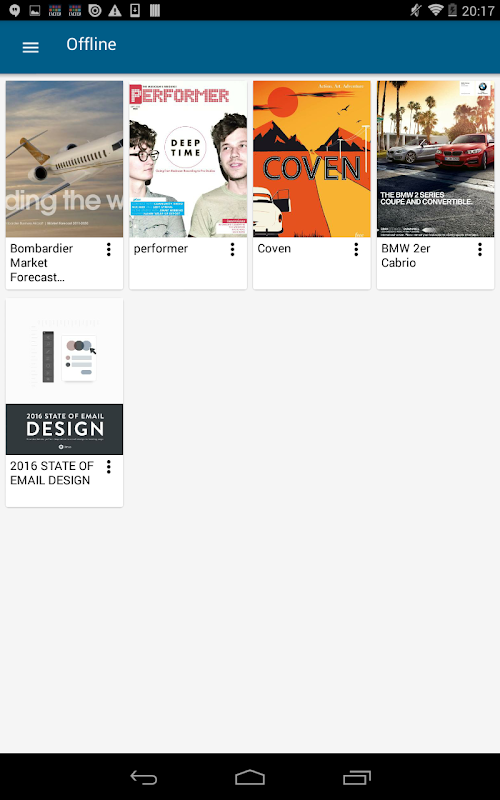Tap the download notification icon
This screenshot has width=500, height=800.
135,10
